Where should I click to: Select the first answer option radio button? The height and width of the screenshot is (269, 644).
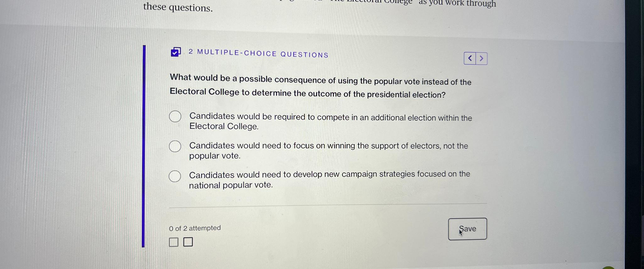(x=175, y=116)
